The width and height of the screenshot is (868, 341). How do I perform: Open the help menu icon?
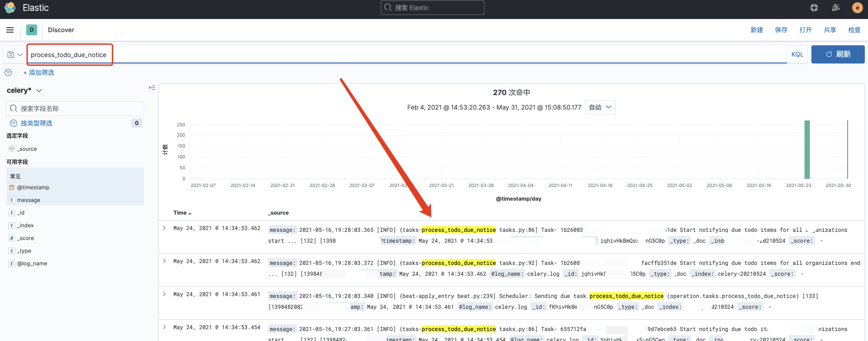tap(814, 8)
